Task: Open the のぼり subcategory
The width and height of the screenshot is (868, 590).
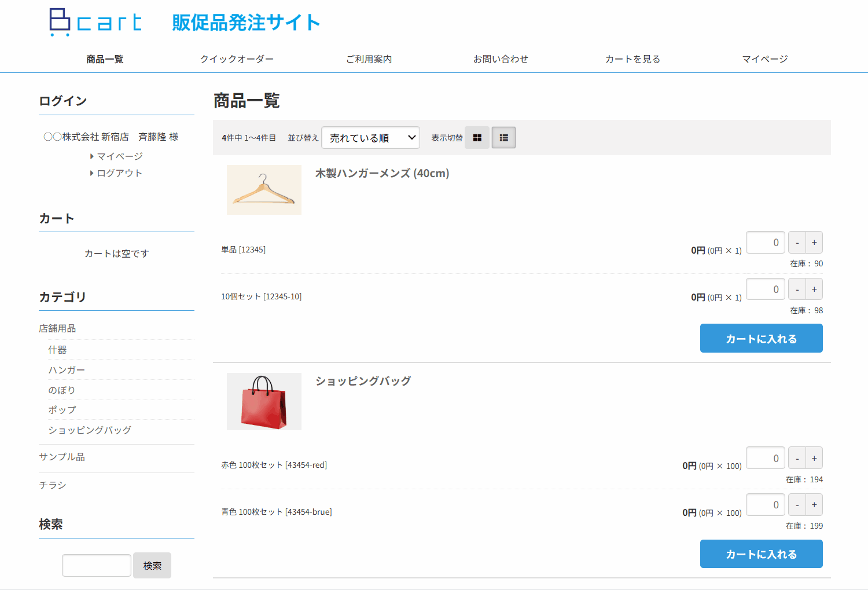Action: click(x=62, y=390)
